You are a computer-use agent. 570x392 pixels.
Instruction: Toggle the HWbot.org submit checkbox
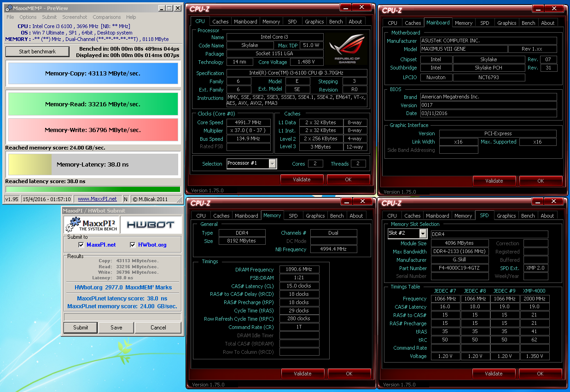coord(133,245)
